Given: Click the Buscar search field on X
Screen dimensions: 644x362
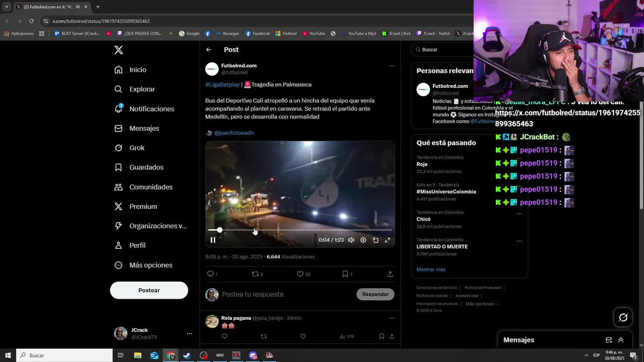Looking at the screenshot, I should (443, 50).
